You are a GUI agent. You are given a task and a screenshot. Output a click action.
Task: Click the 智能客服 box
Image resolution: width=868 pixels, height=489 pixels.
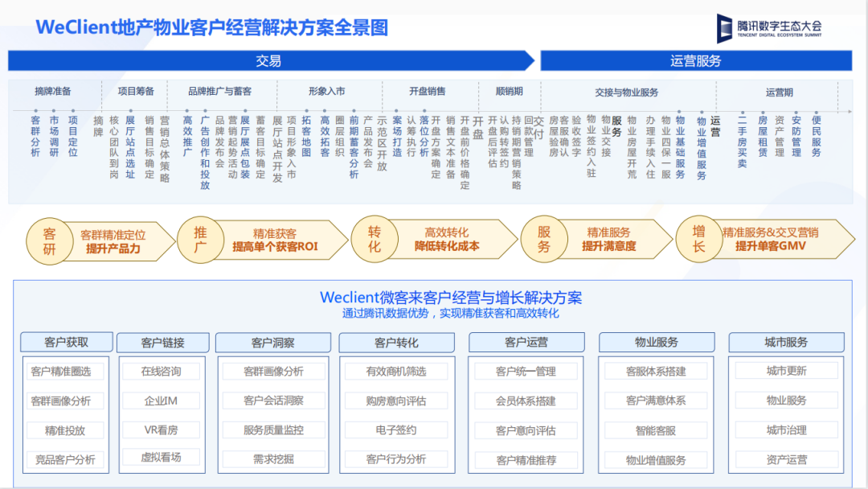(656, 430)
